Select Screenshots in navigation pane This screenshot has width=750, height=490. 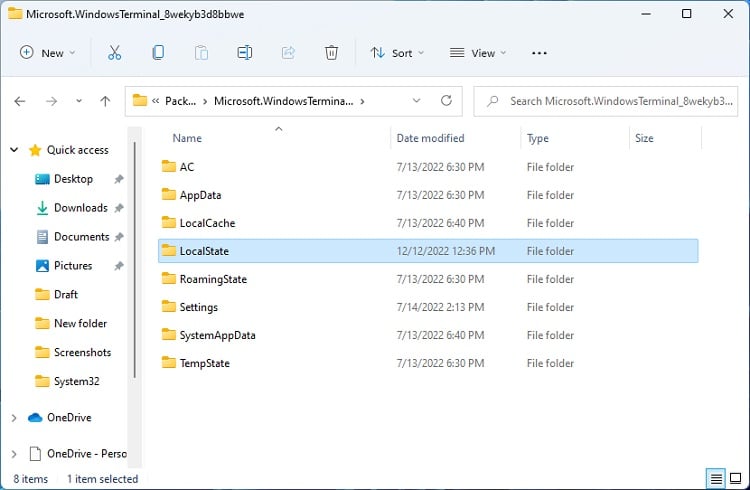click(82, 352)
